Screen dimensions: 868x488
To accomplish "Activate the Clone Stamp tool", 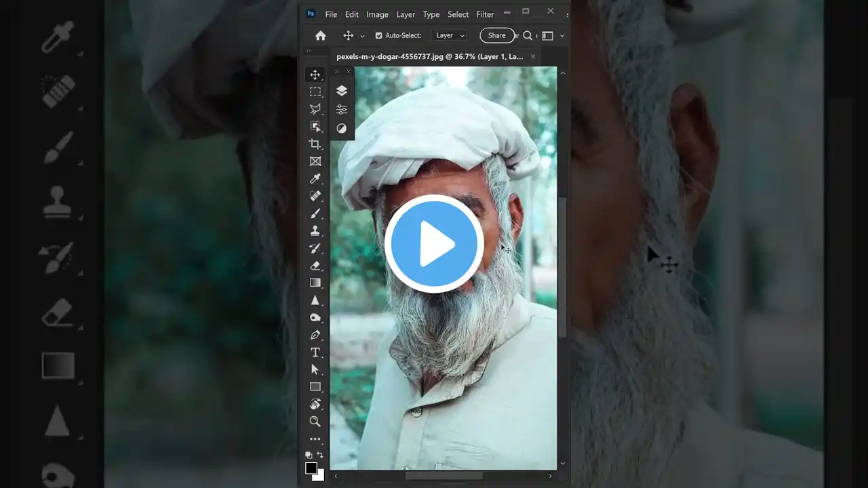I will pyautogui.click(x=315, y=230).
